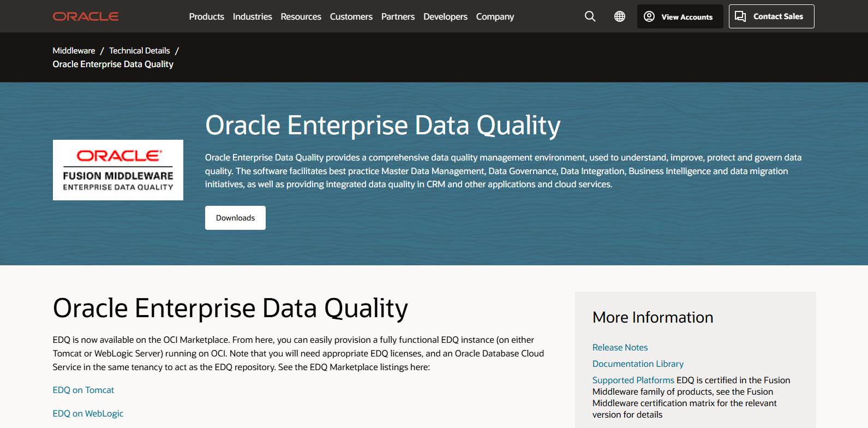
Task: Click the Downloads button
Action: pos(235,218)
